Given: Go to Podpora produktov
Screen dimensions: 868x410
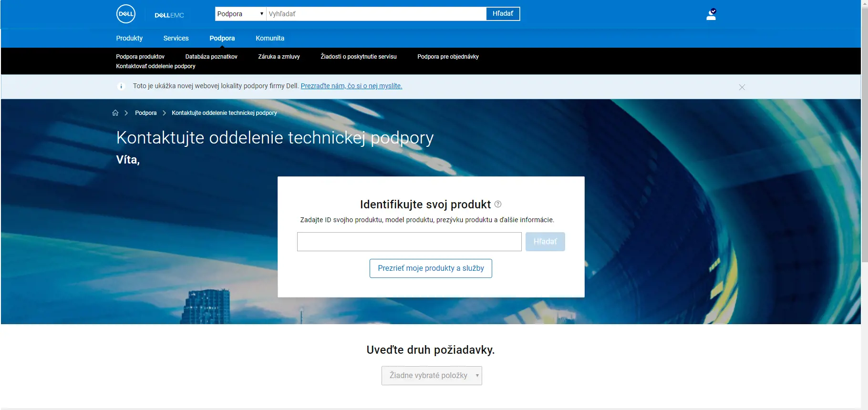Looking at the screenshot, I should tap(140, 57).
